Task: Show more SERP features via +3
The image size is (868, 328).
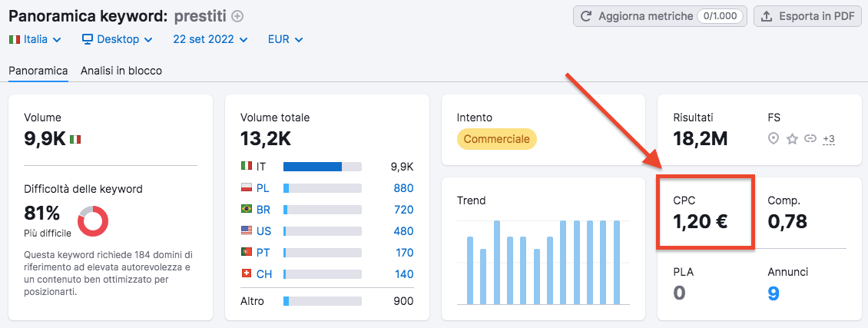Action: pos(828,139)
